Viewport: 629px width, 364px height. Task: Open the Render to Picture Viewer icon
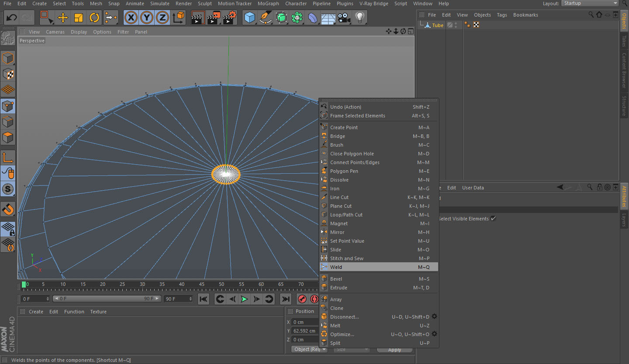pyautogui.click(x=214, y=18)
